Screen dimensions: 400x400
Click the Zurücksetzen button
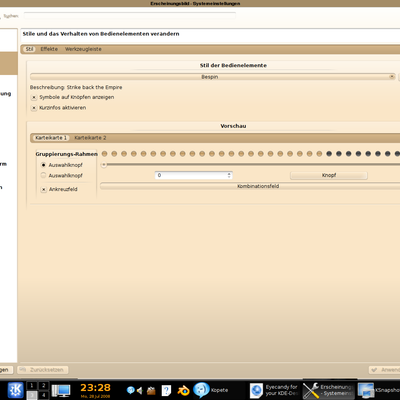click(43, 370)
